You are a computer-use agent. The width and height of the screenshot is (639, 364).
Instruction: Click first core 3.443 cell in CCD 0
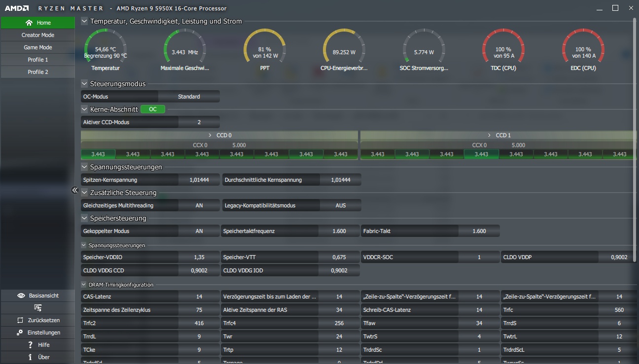point(98,154)
